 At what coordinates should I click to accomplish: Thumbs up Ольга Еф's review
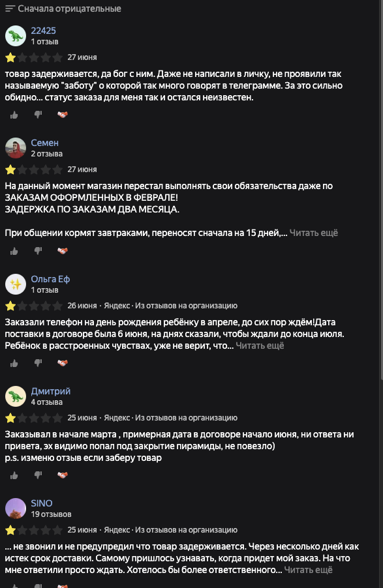tap(14, 363)
